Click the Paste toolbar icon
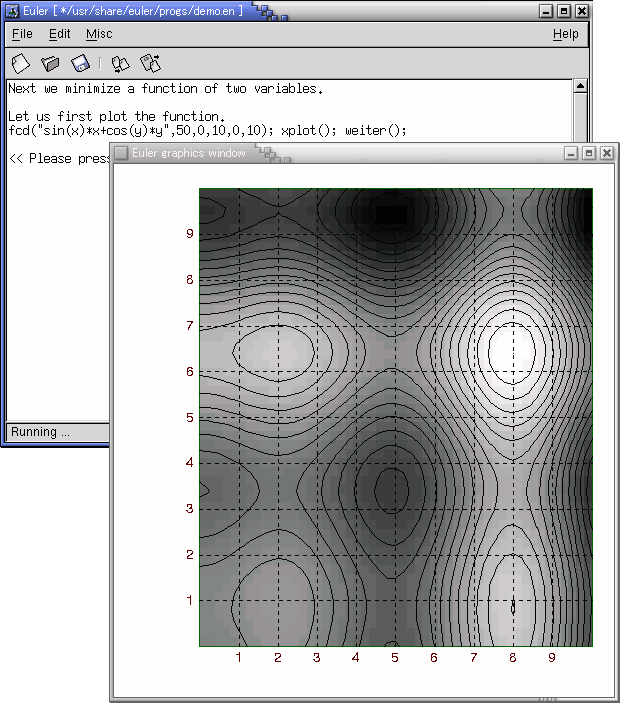 [x=150, y=64]
